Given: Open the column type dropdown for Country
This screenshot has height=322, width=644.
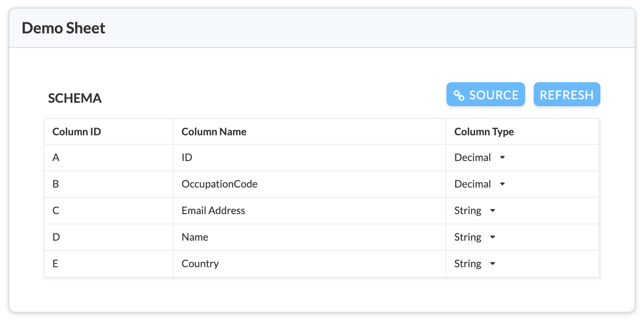Looking at the screenshot, I should (x=475, y=264).
